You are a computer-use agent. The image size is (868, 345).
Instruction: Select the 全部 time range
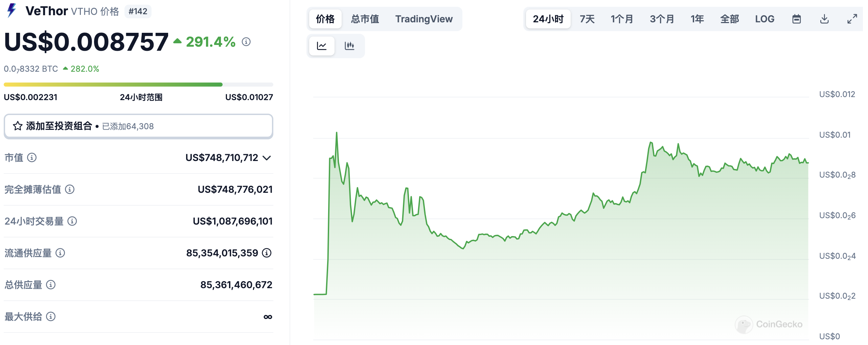730,19
